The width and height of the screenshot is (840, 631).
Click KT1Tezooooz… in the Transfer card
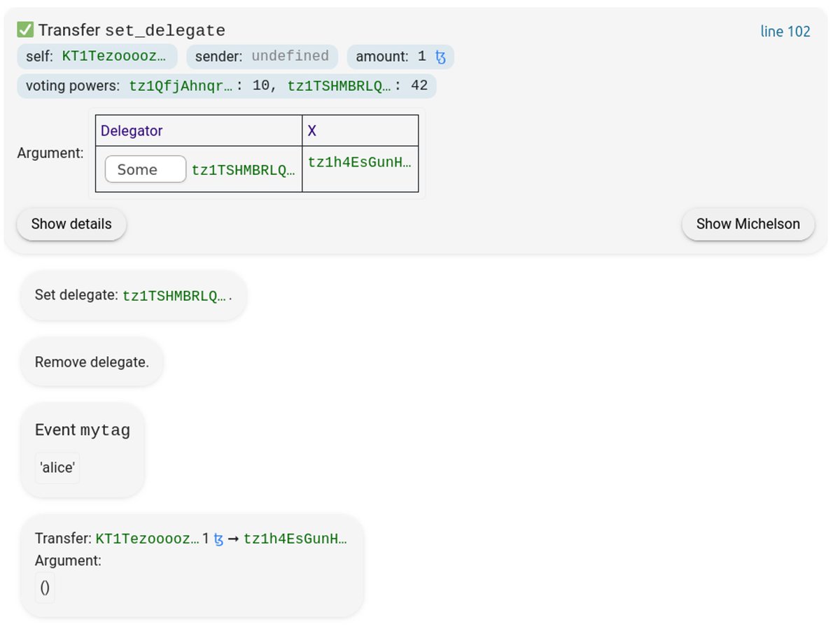point(147,539)
